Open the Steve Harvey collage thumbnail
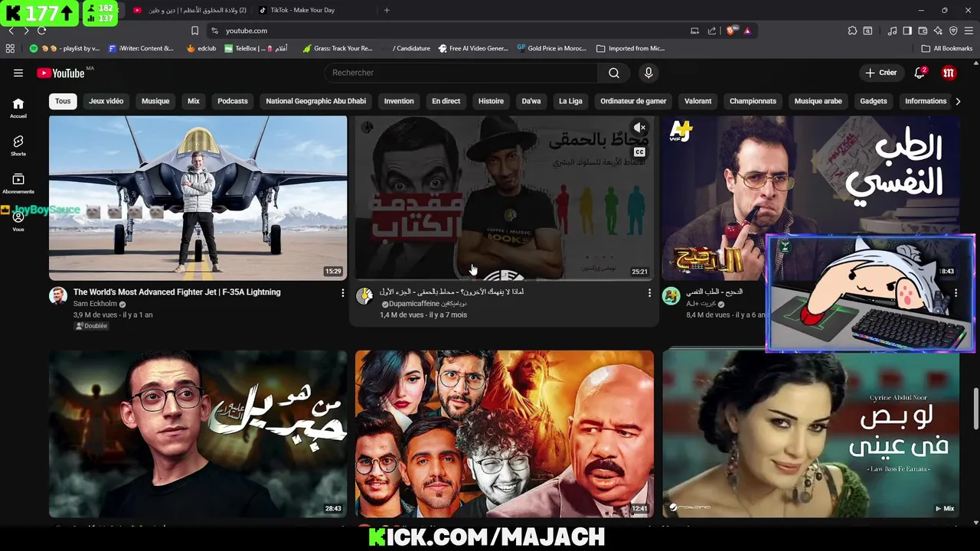The height and width of the screenshot is (551, 980). tap(505, 434)
